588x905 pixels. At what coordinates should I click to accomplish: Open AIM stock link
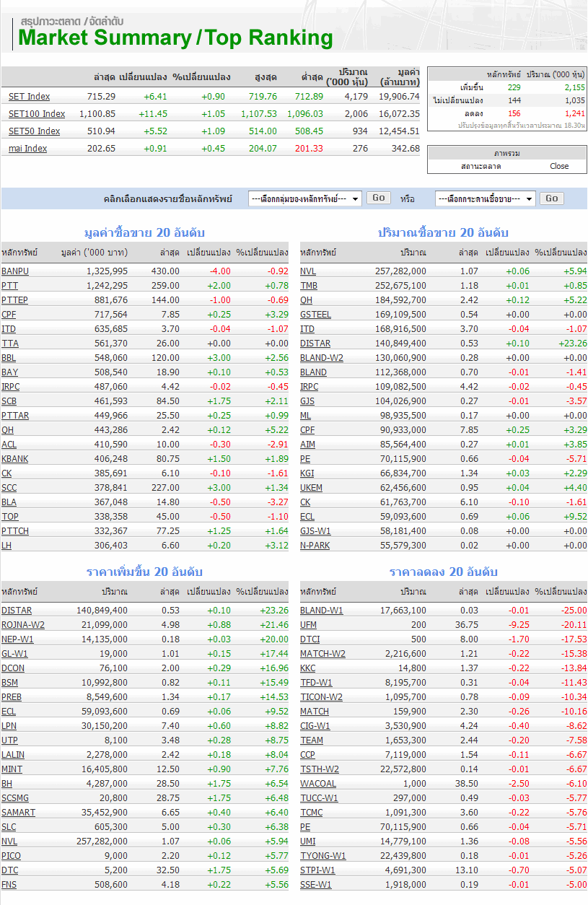tap(307, 445)
